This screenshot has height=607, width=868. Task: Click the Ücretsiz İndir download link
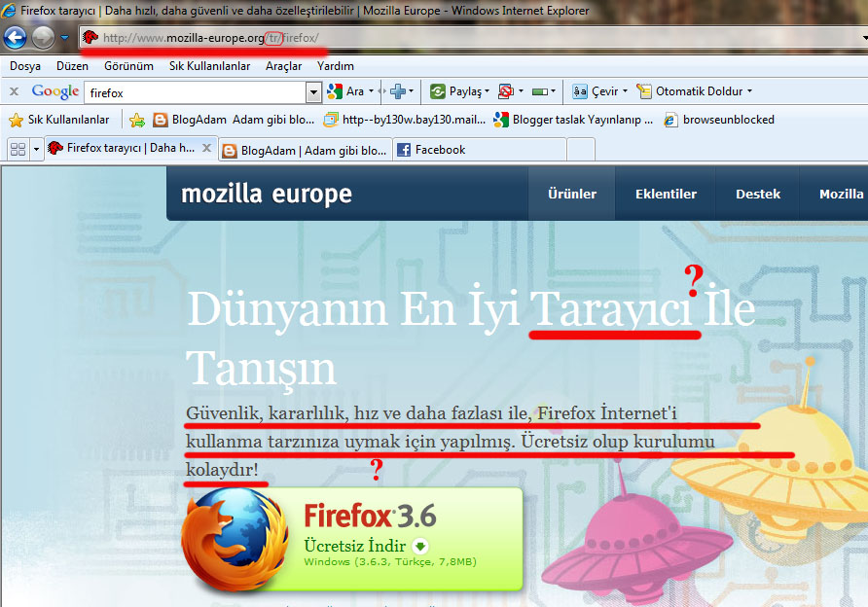pos(355,546)
